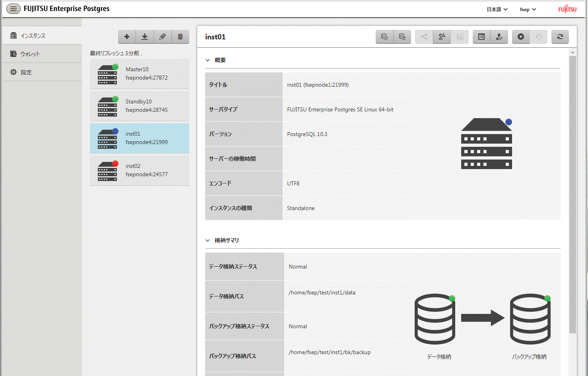The height and width of the screenshot is (376, 588).
Task: Click the configuration list window icon
Action: [481, 37]
